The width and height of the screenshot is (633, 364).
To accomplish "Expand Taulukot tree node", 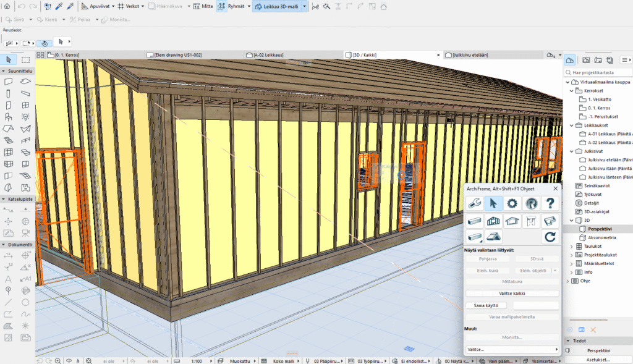I will (x=572, y=246).
